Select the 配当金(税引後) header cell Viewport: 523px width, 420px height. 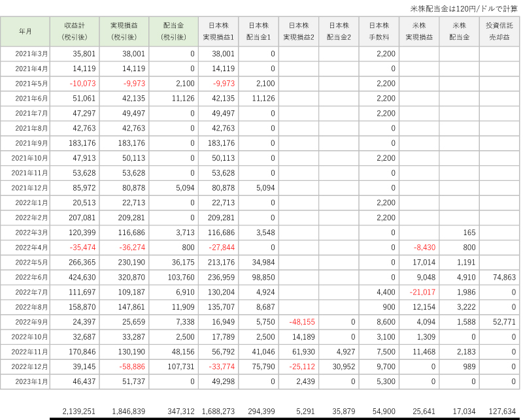click(173, 31)
